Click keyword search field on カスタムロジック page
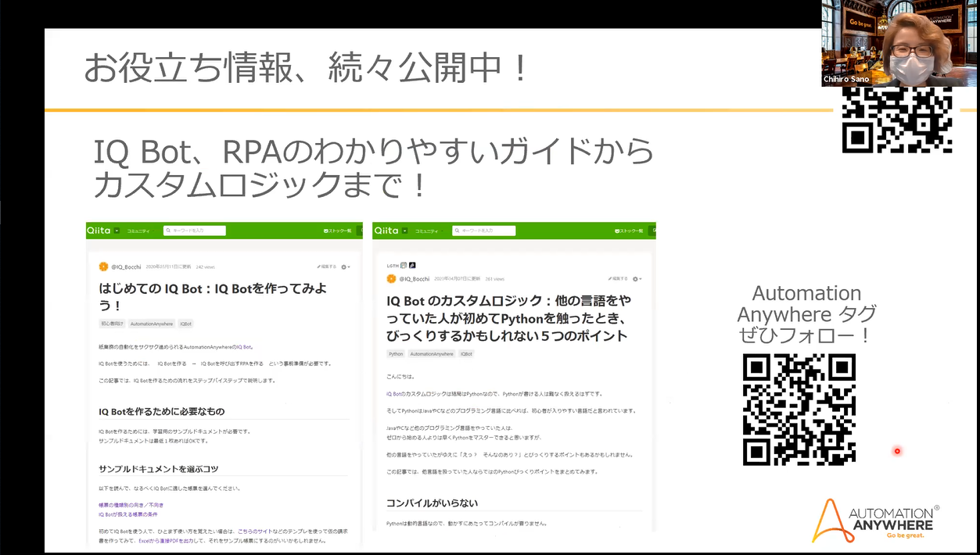The image size is (980, 555). (x=484, y=231)
